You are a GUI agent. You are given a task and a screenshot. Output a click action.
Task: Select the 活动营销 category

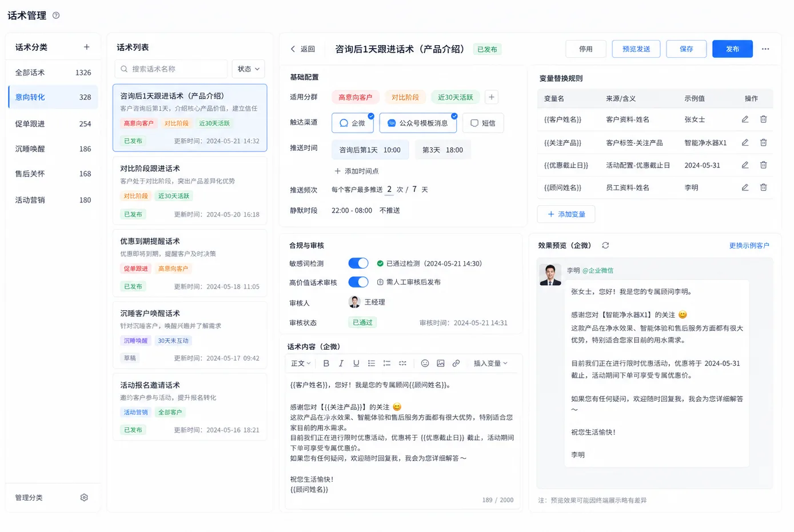(53, 200)
